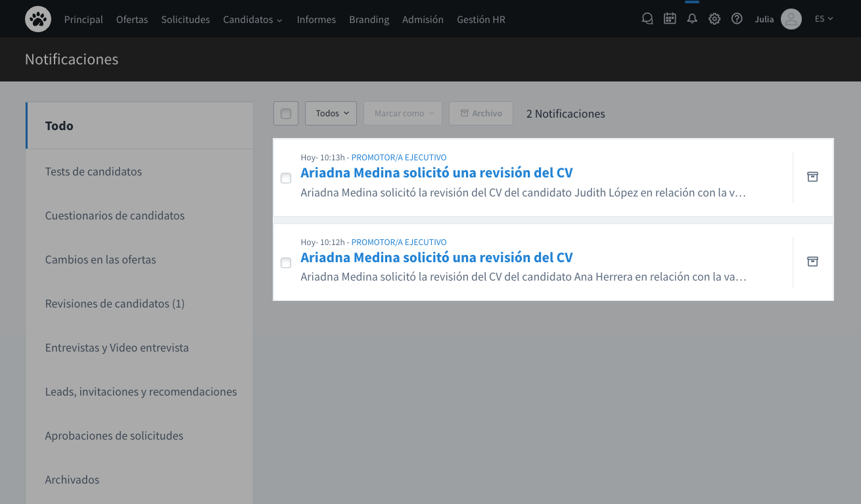Screen dimensions: 861x504
Task: Switch to the Gestión HR section
Action: tap(480, 19)
